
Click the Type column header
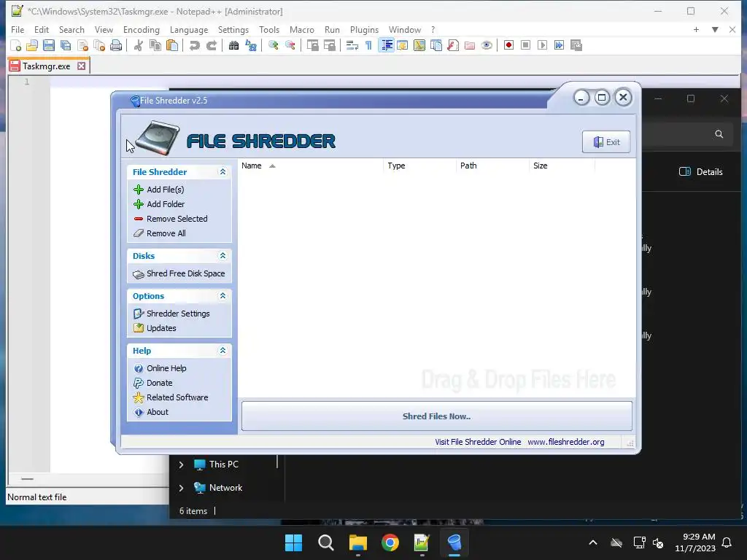(419, 166)
